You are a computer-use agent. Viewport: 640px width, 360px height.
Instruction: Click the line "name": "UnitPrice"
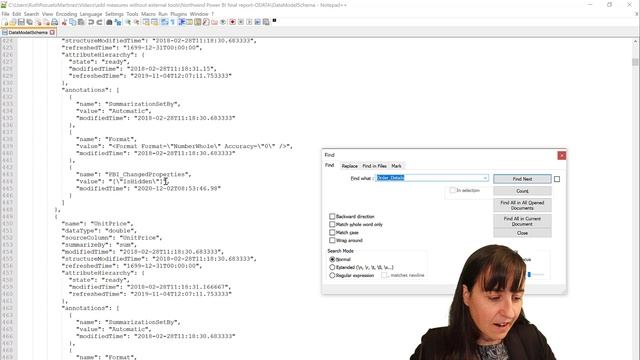tap(98, 224)
